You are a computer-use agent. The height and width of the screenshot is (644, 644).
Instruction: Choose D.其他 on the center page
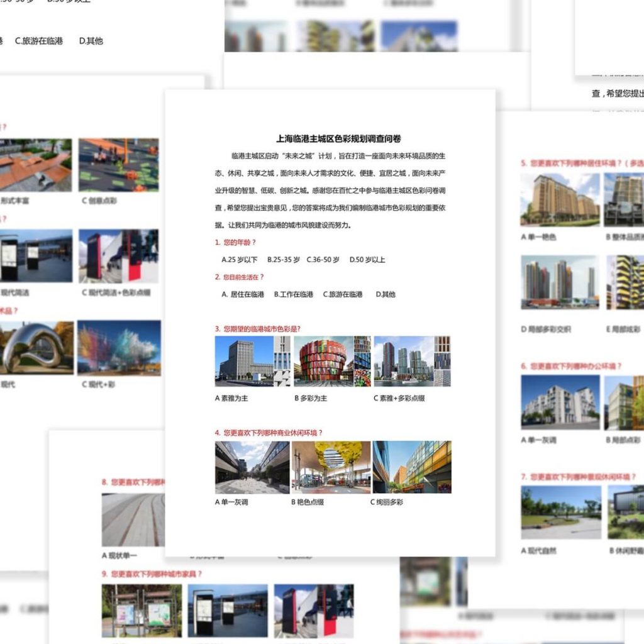(x=386, y=294)
